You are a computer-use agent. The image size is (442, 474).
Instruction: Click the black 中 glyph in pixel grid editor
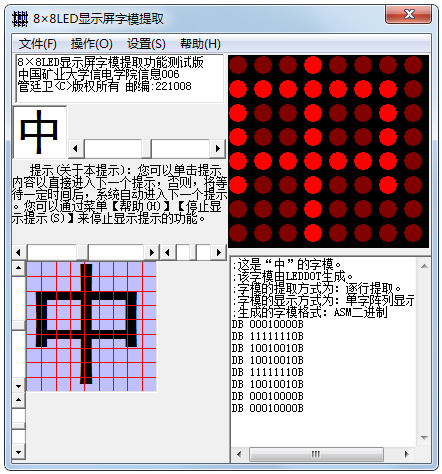click(x=86, y=323)
